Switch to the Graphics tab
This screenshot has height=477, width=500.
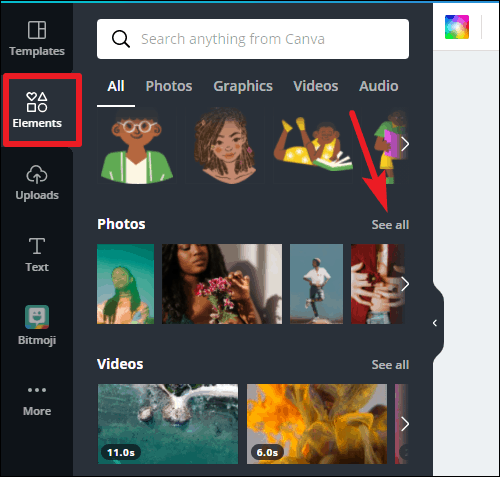pyautogui.click(x=243, y=86)
